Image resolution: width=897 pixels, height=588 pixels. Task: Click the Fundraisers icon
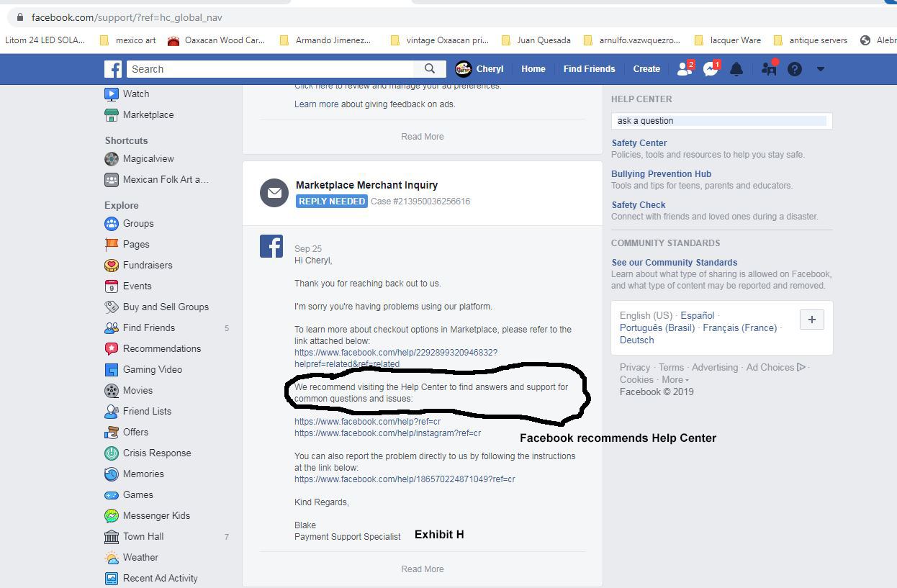(112, 265)
